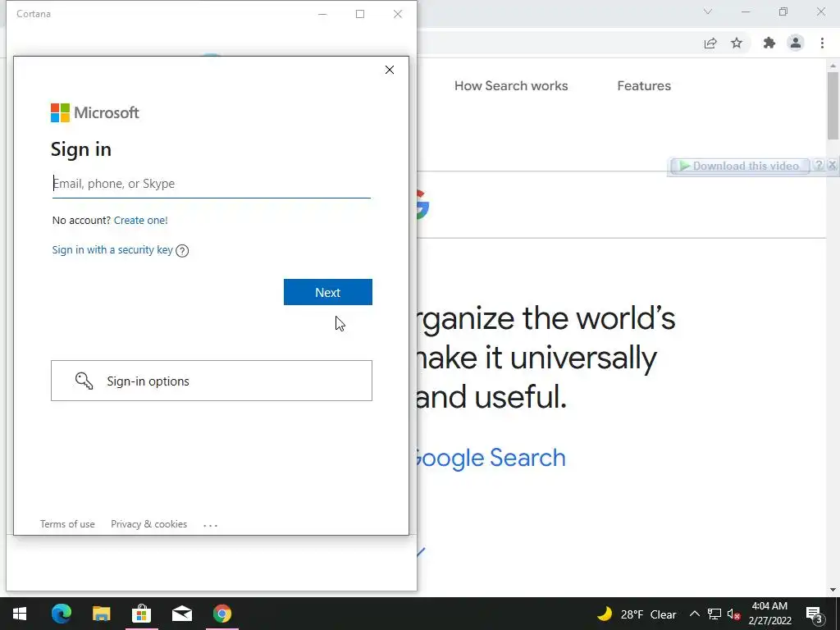The image size is (840, 630).
Task: Open Chrome profile avatar
Action: coord(796,43)
